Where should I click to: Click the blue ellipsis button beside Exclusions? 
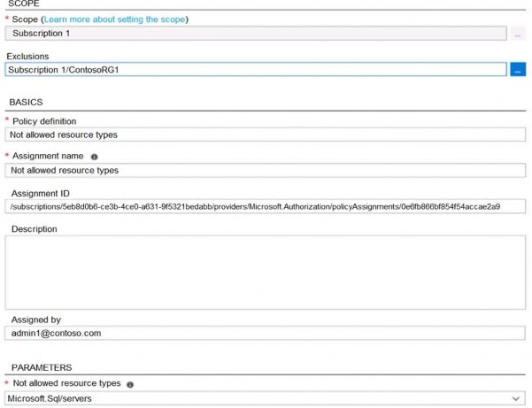[518, 69]
